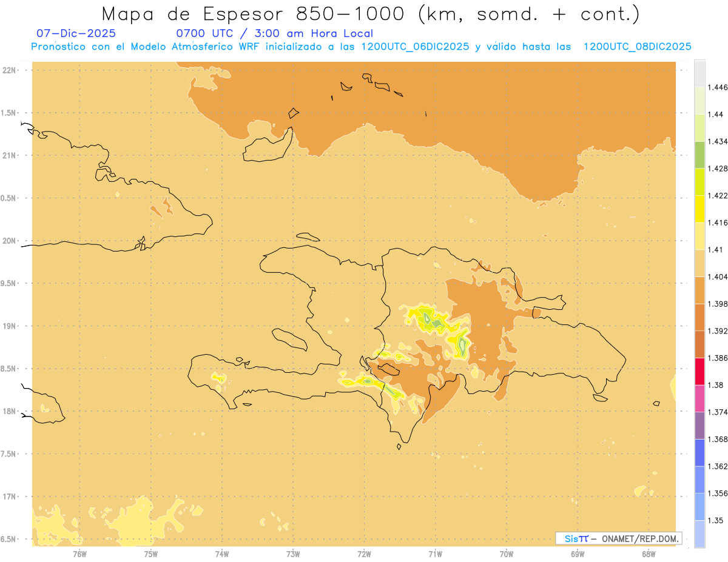728x562 pixels.
Task: Click the 1.44 value on the color scale
Action: pos(716,114)
